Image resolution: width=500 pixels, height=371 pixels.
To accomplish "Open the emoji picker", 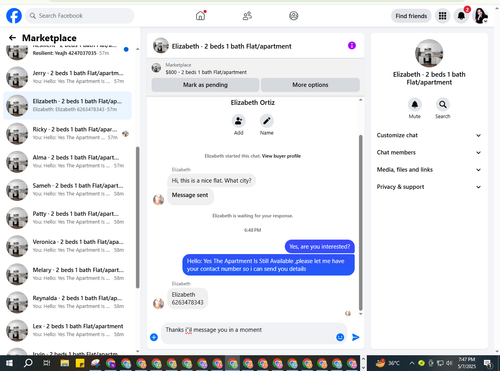I will pos(340,337).
